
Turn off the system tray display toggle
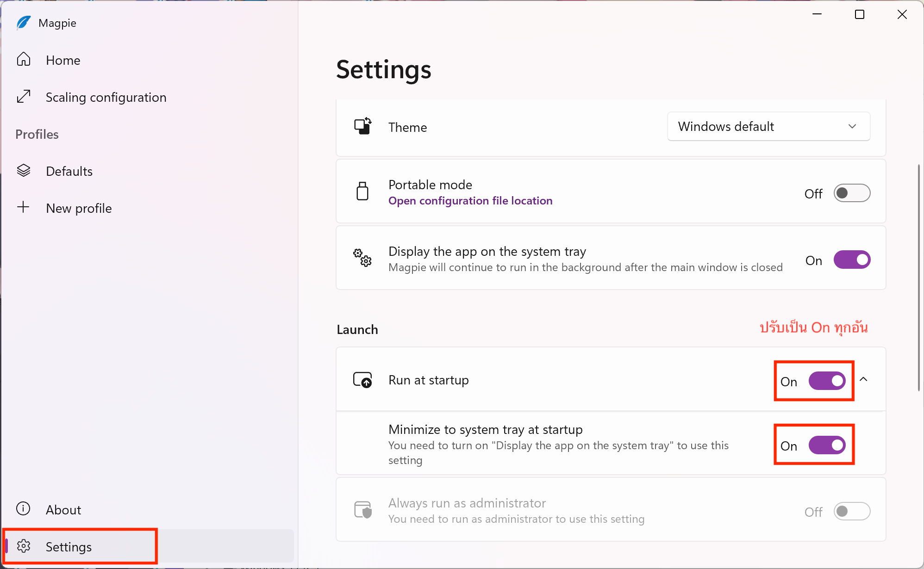tap(852, 260)
